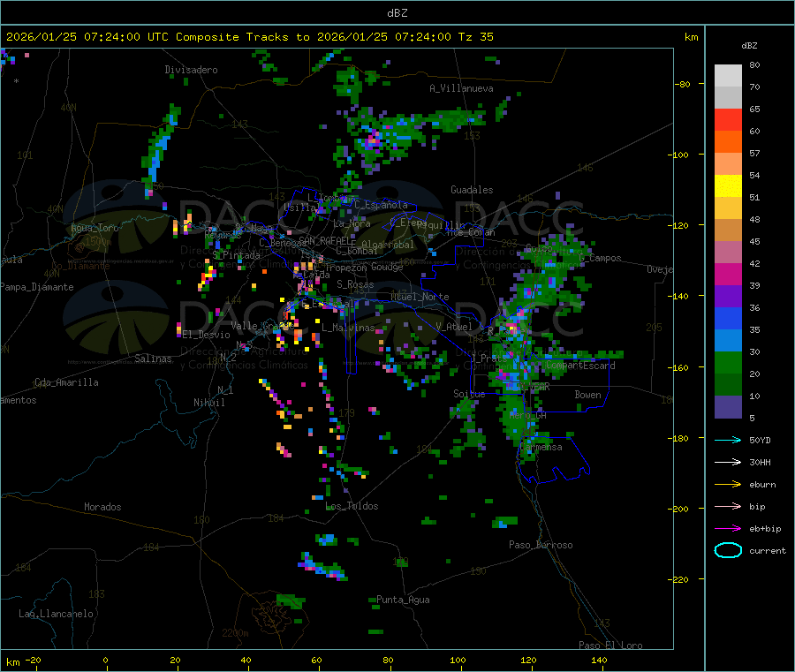Click the yellow eburn arrow icon
Image resolution: width=795 pixels, height=672 pixels.
tap(728, 484)
